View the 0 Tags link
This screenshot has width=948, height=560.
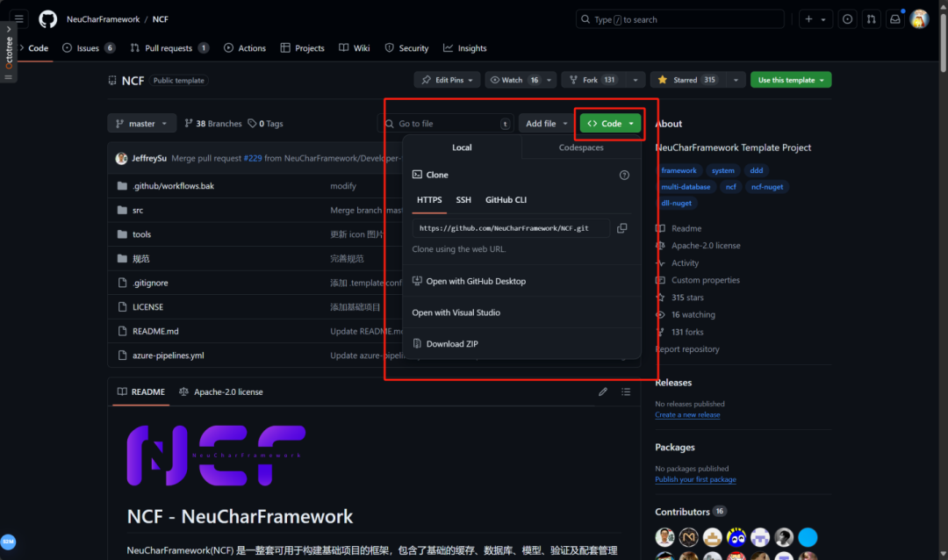click(x=265, y=124)
